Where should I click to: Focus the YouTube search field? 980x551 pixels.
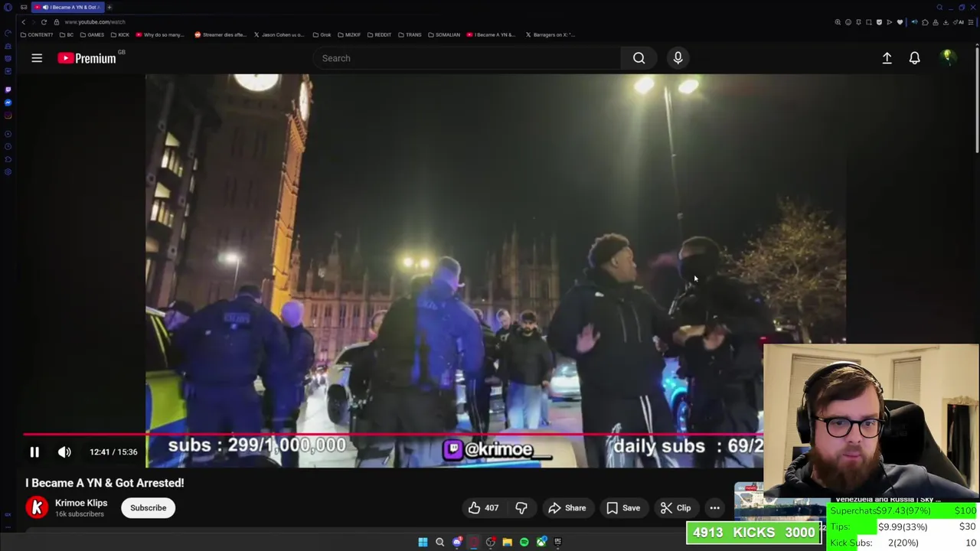coord(467,58)
